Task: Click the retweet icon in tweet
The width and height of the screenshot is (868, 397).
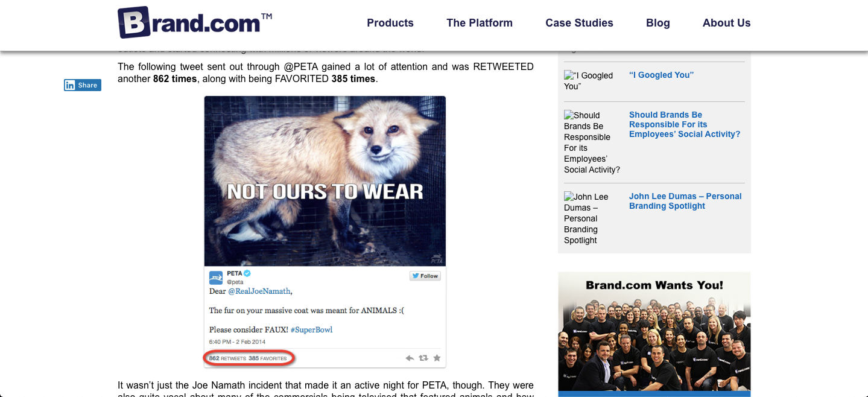Action: (423, 358)
